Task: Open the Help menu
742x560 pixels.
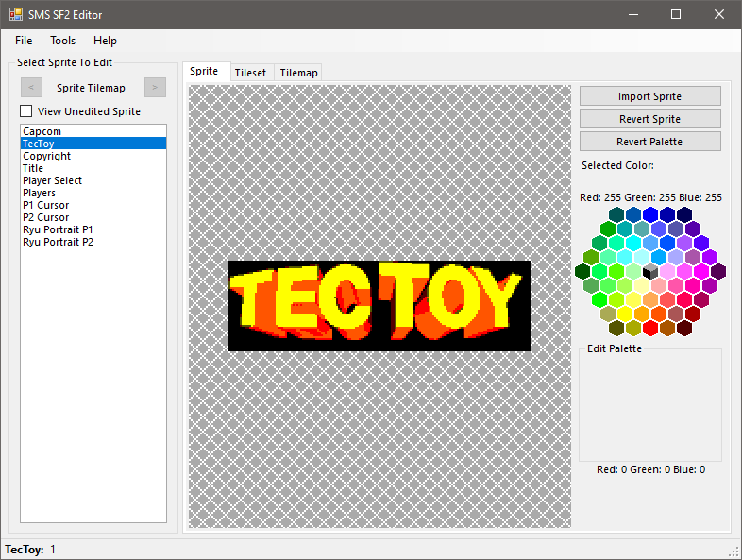Action: click(105, 41)
